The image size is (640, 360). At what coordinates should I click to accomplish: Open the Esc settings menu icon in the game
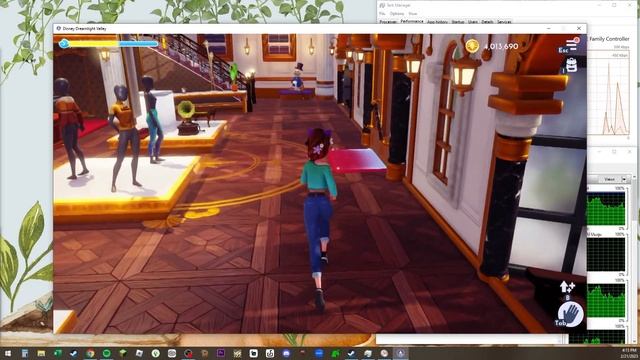pyautogui.click(x=571, y=44)
